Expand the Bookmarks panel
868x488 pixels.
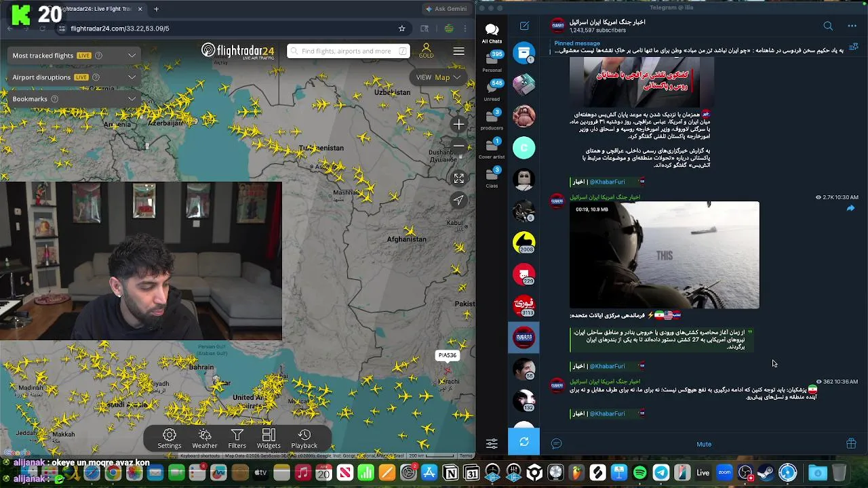click(x=132, y=99)
